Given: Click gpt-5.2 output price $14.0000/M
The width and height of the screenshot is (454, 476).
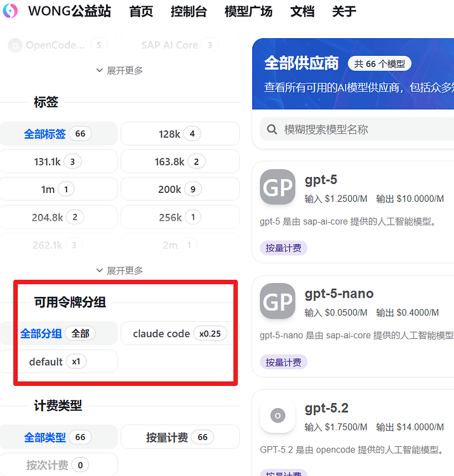Looking at the screenshot, I should coord(410,427).
